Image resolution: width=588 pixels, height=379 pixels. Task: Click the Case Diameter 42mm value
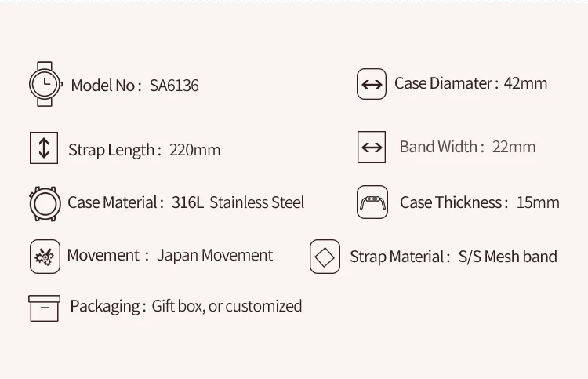coord(525,83)
